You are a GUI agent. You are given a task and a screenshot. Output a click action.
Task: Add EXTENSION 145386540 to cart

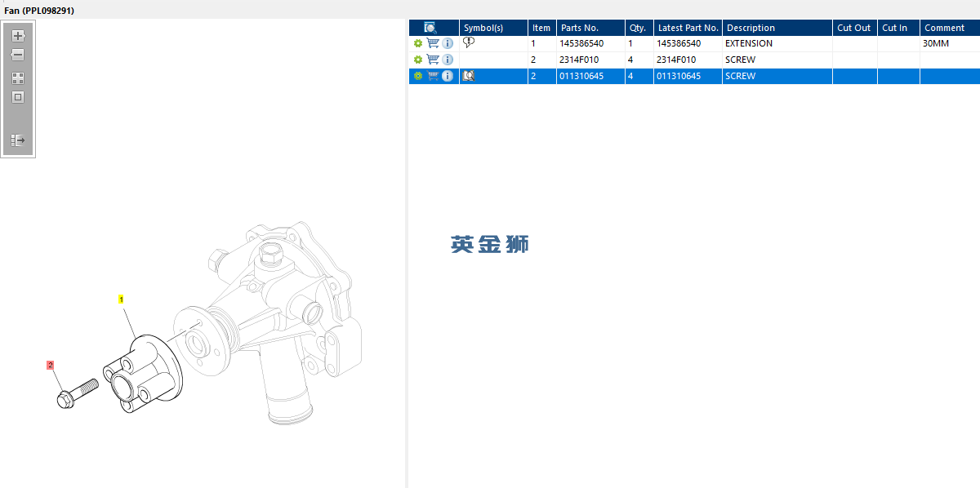(x=433, y=43)
